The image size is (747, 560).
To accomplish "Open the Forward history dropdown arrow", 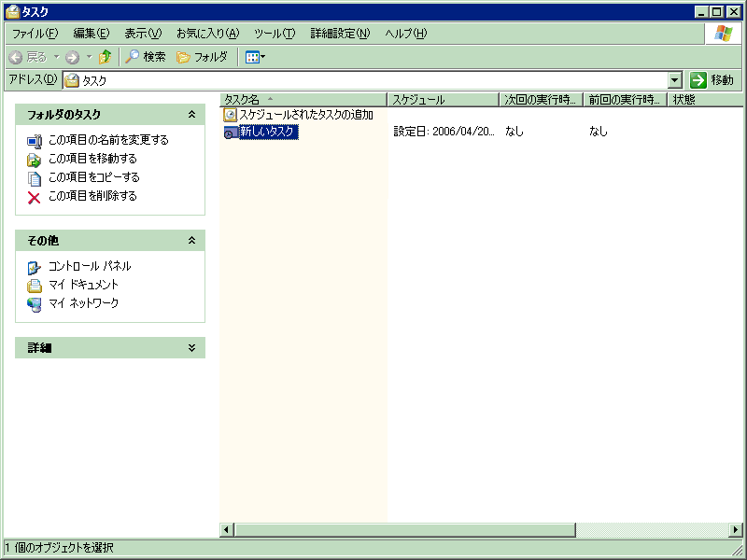I will (x=89, y=57).
